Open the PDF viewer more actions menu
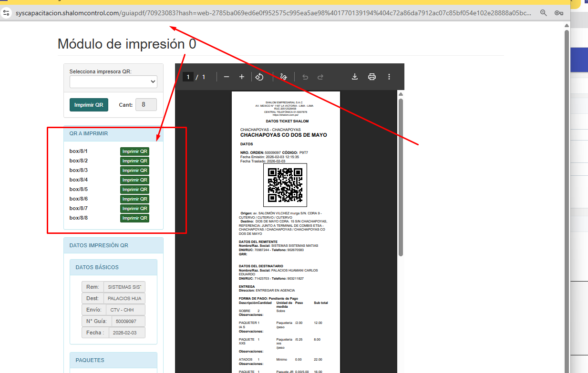This screenshot has width=588, height=373. click(x=389, y=77)
